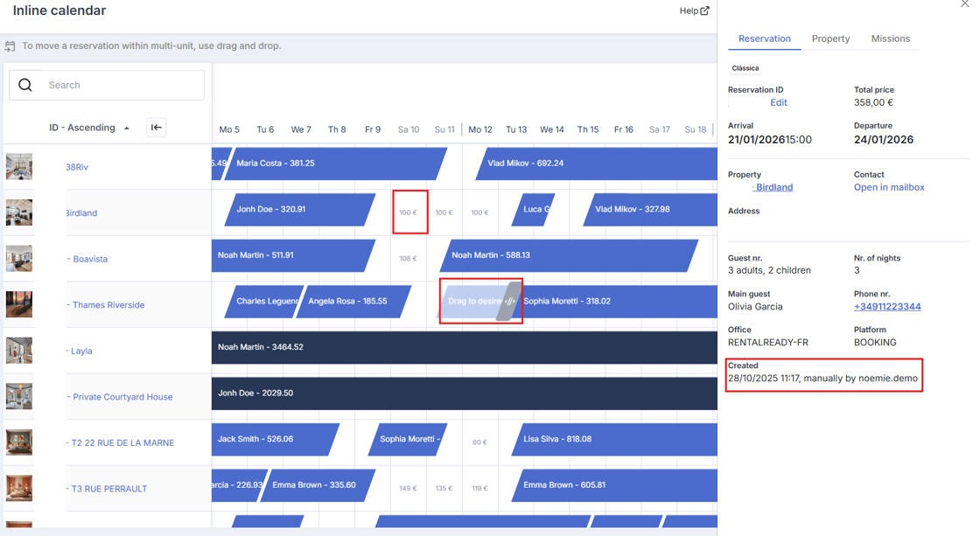Open the Thames Riverside property name
The image size is (980, 536).
[106, 305]
